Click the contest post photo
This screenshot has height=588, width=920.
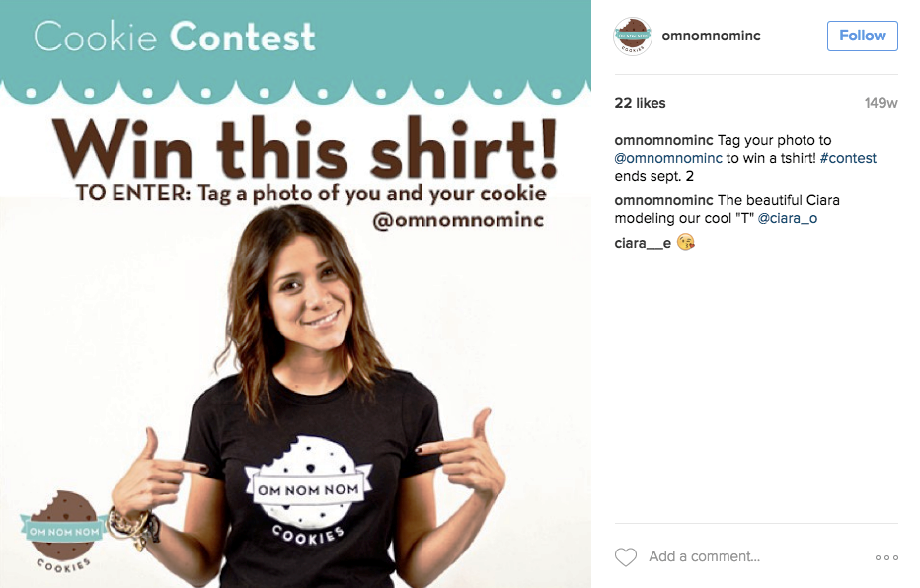pos(295,294)
